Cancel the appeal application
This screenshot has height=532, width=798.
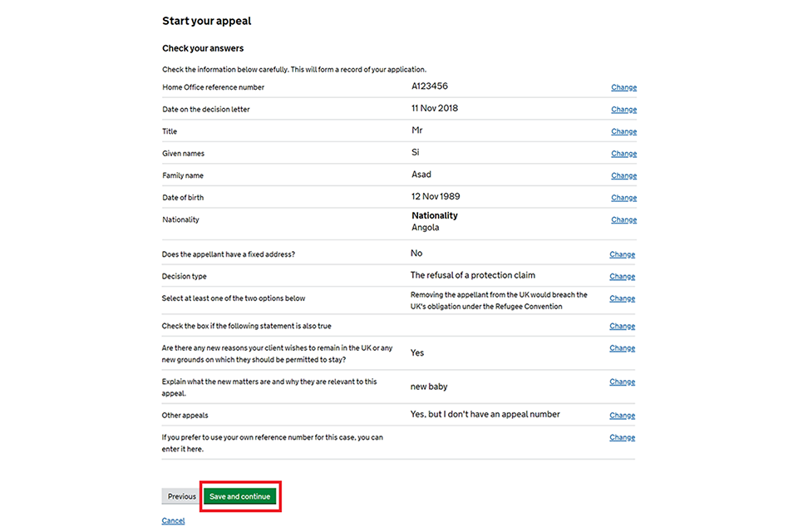tap(173, 521)
